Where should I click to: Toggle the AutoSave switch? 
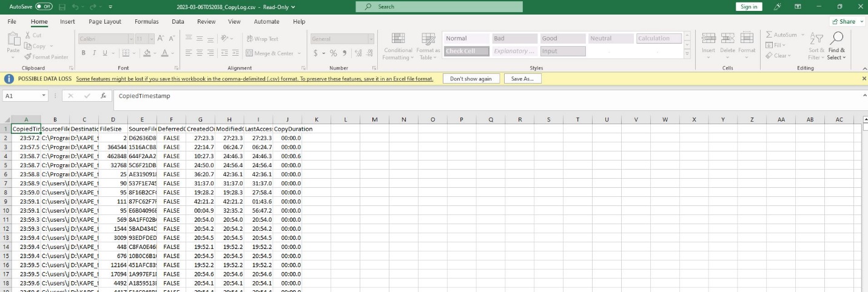point(44,7)
